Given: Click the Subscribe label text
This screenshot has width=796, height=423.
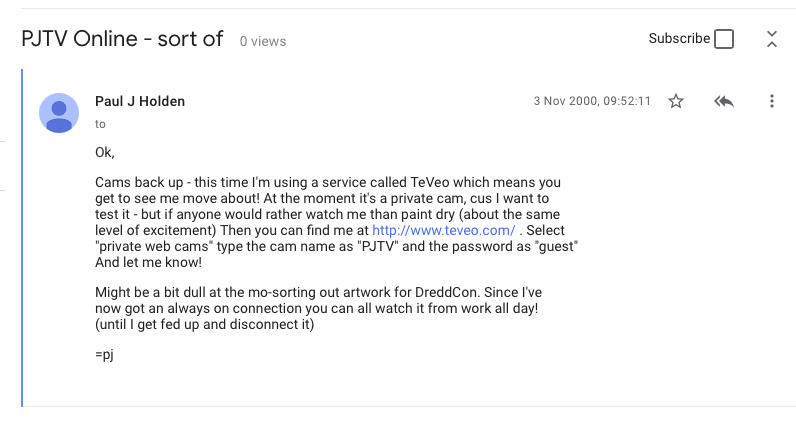Looking at the screenshot, I should pos(679,39).
